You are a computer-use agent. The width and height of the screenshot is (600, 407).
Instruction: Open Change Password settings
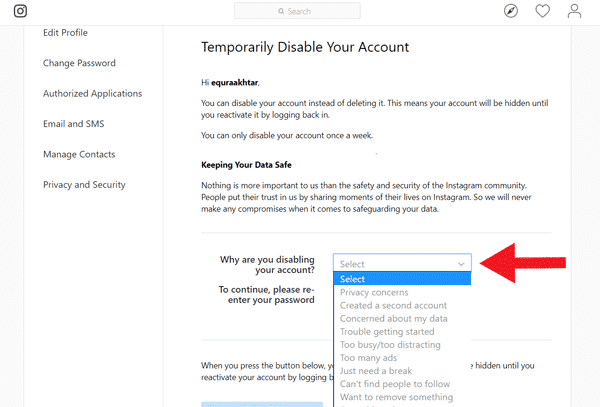tap(79, 63)
